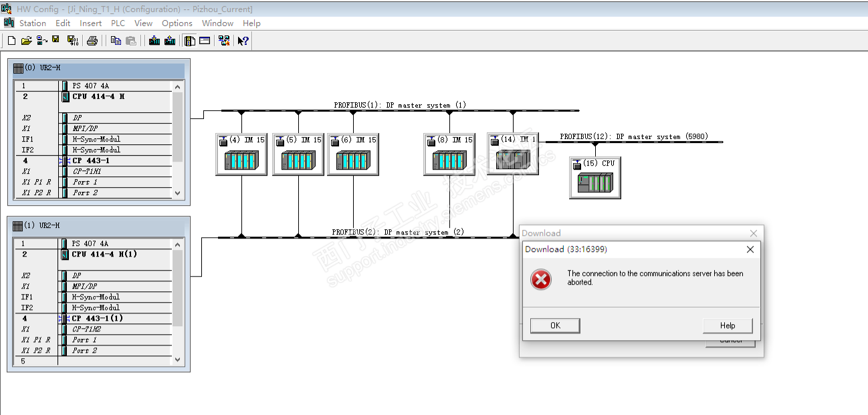Click Help button in the error dialog
Image resolution: width=868 pixels, height=415 pixels.
click(728, 325)
